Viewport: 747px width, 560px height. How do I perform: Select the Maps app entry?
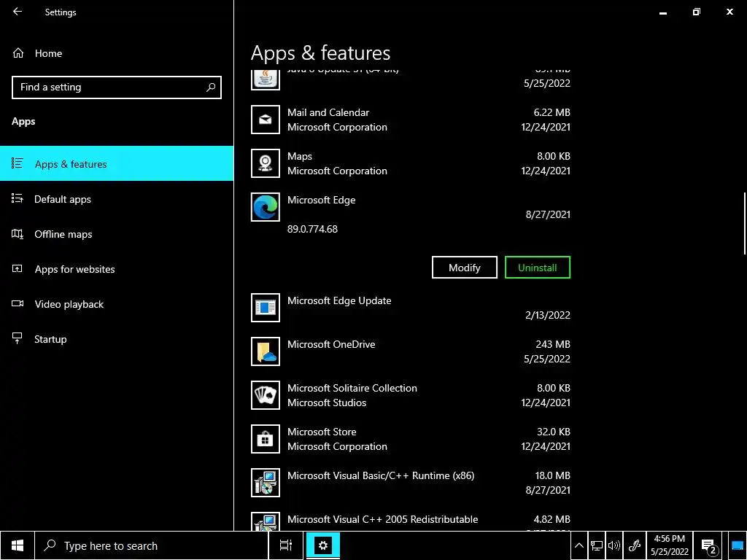coord(411,163)
